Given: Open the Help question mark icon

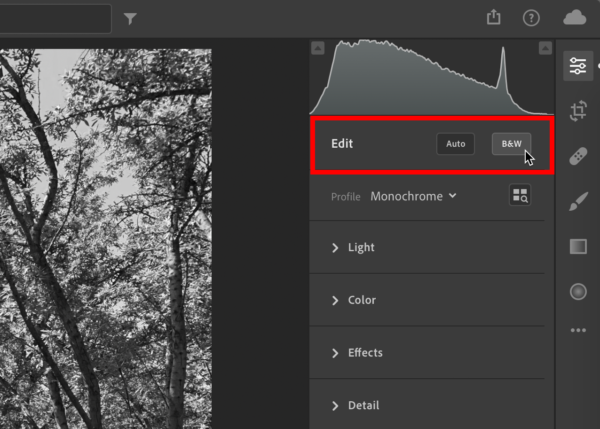Looking at the screenshot, I should (531, 18).
